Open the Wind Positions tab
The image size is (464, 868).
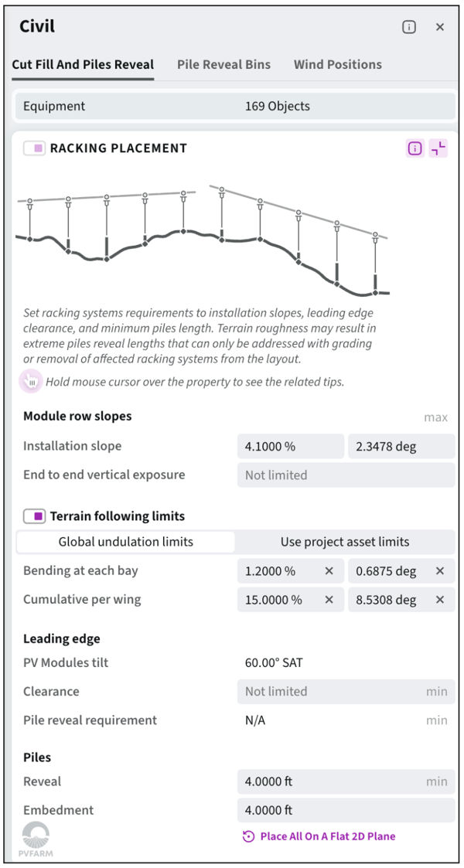coord(337,65)
